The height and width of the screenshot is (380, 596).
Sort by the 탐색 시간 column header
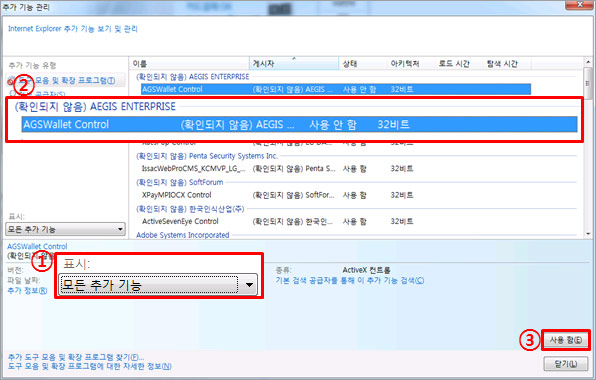[506, 63]
